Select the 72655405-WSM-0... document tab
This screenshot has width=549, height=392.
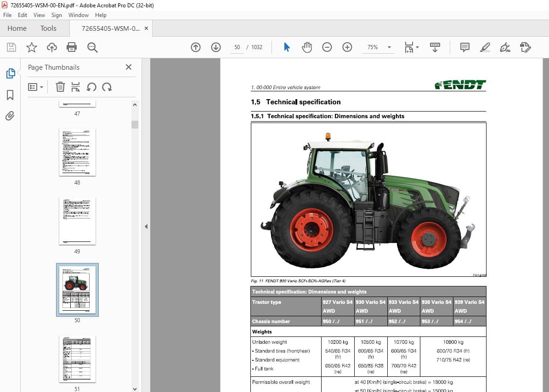point(111,28)
